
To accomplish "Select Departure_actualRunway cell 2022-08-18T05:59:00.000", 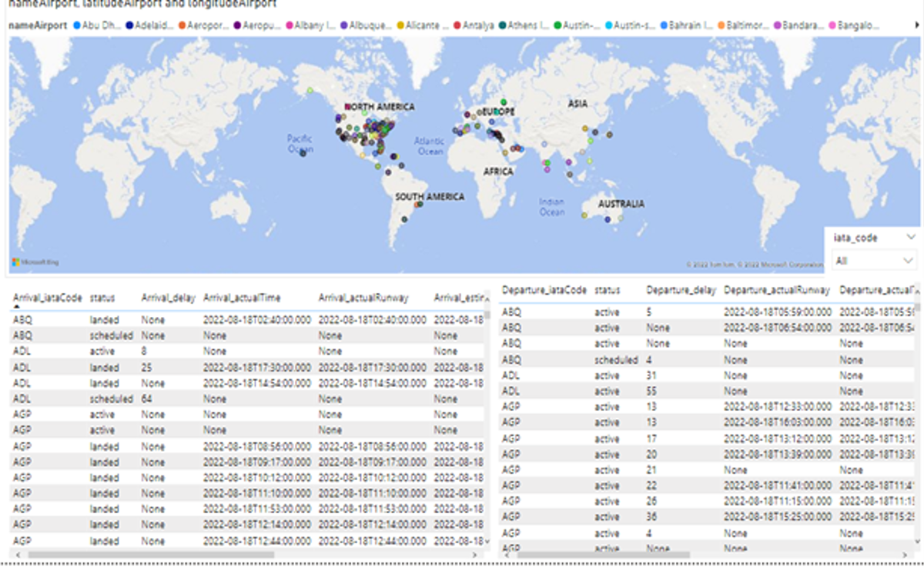I will (778, 312).
